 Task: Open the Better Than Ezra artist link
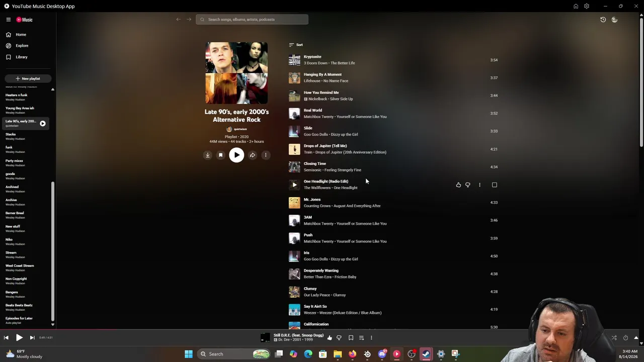tap(318, 277)
